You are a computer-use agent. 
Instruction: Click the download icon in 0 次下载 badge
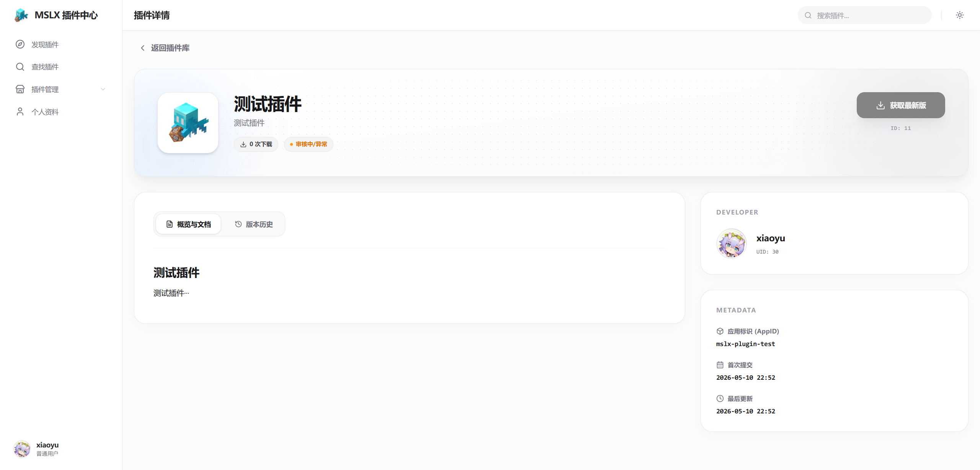click(243, 144)
